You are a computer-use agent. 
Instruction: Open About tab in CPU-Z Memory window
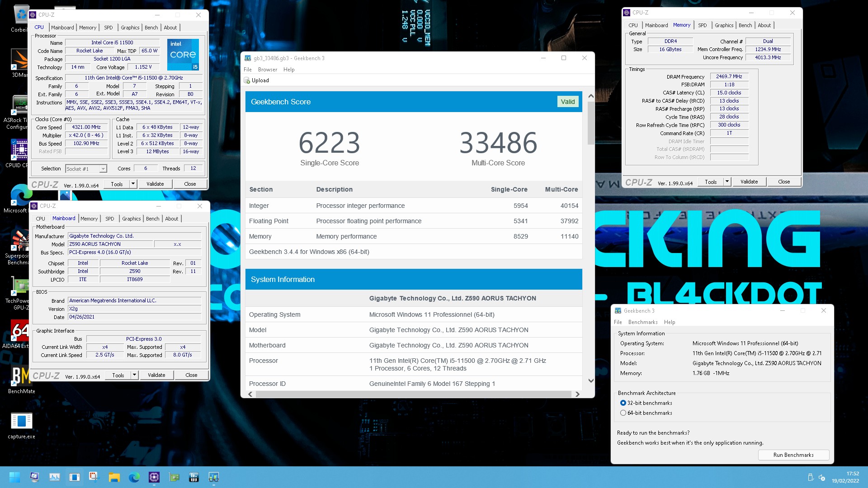tap(764, 25)
